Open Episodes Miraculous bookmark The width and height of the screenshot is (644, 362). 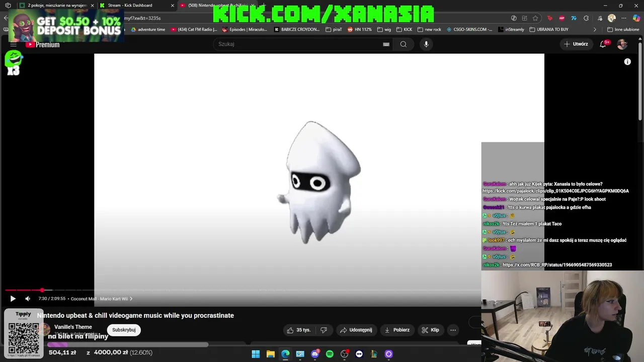pyautogui.click(x=245, y=30)
